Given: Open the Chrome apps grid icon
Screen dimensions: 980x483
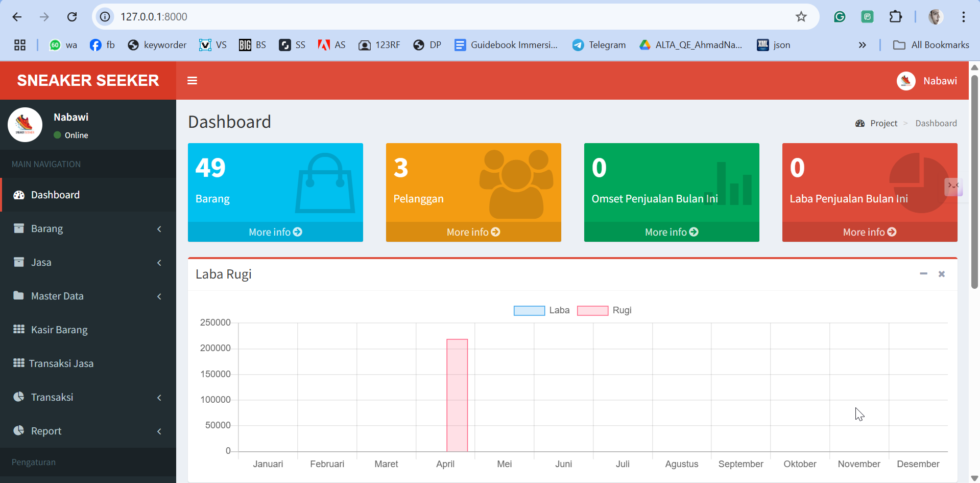Looking at the screenshot, I should click(20, 45).
